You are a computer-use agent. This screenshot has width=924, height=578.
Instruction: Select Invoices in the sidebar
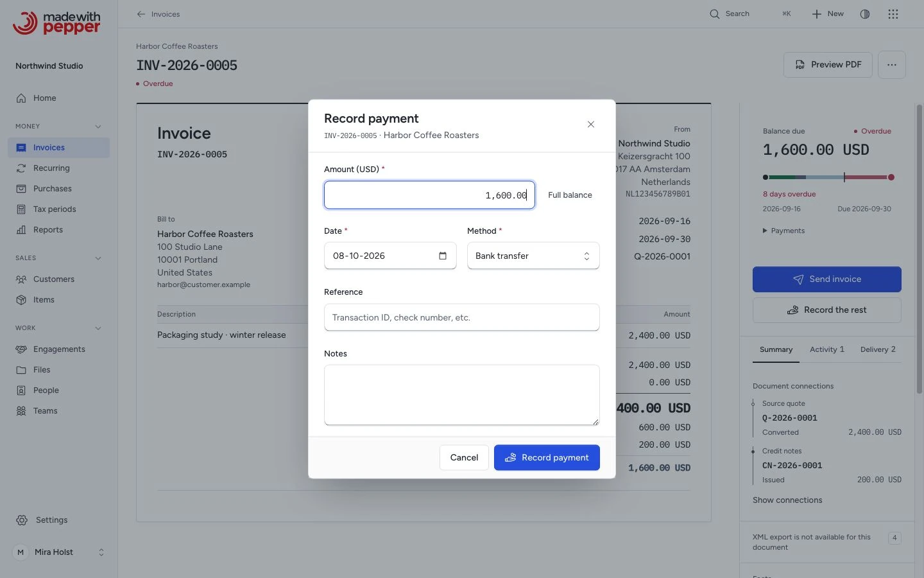(58, 148)
